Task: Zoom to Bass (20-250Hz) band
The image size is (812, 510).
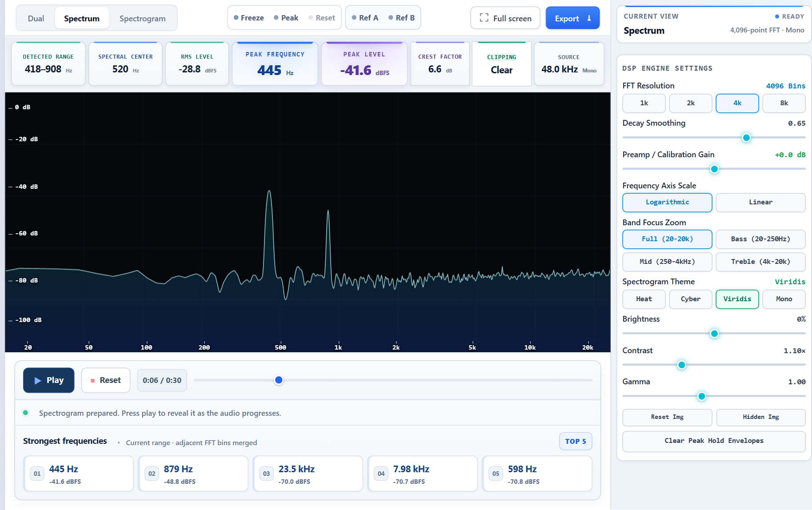Action: coord(760,239)
